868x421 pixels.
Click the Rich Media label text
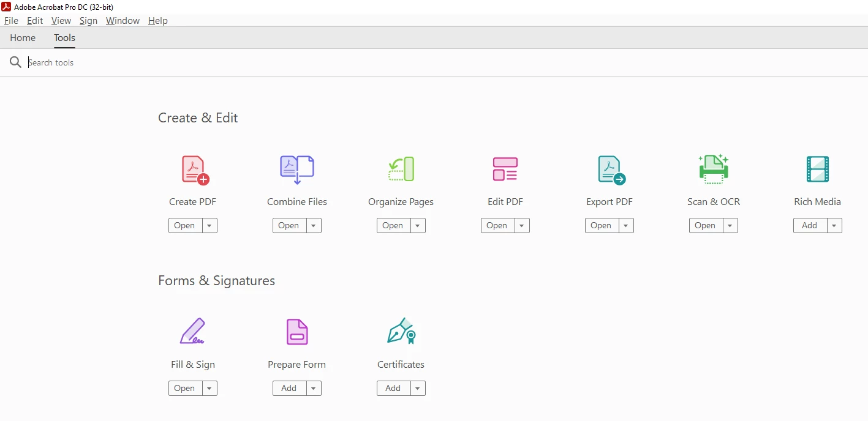click(817, 202)
